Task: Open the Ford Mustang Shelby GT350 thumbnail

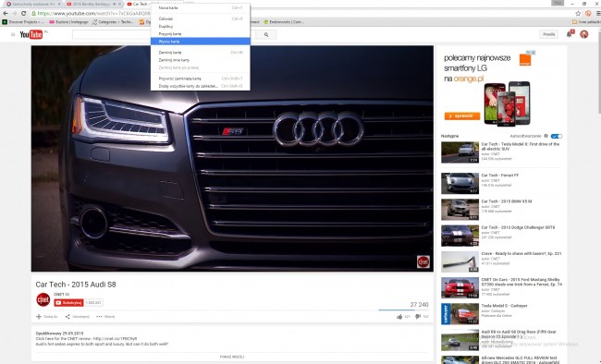Action: (460, 287)
